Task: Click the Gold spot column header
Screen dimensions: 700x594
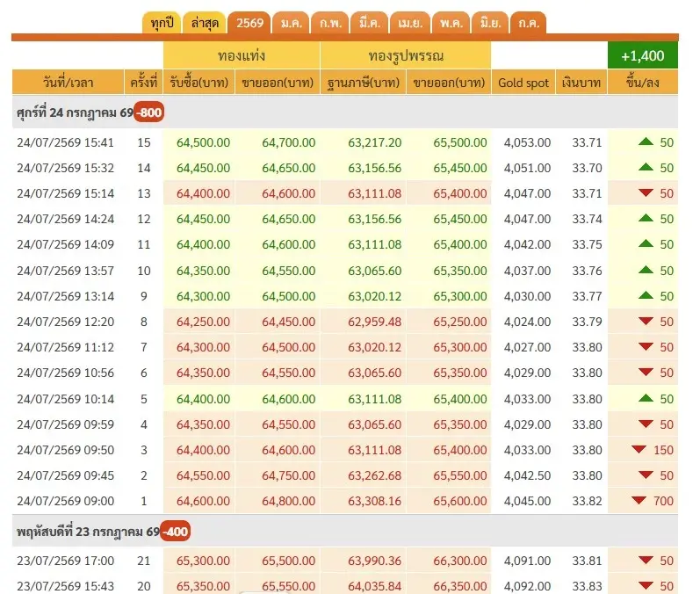Action: click(x=523, y=83)
